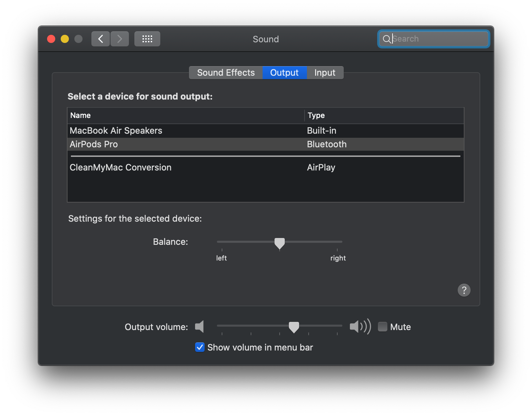Click the Output volume slider handle
The width and height of the screenshot is (532, 416).
pyautogui.click(x=294, y=327)
